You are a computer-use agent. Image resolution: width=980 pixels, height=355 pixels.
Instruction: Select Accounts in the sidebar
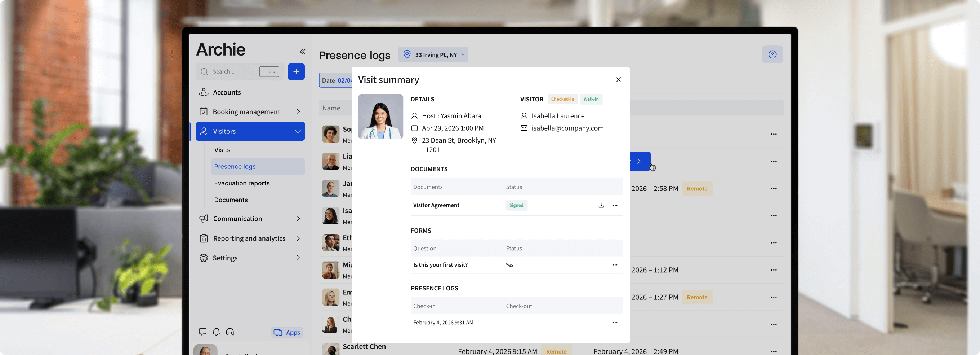click(x=227, y=92)
